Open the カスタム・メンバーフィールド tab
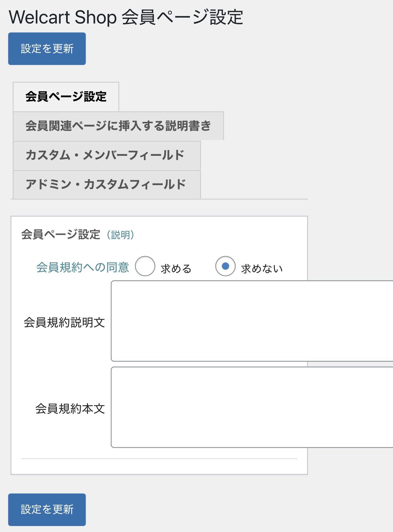 107,155
